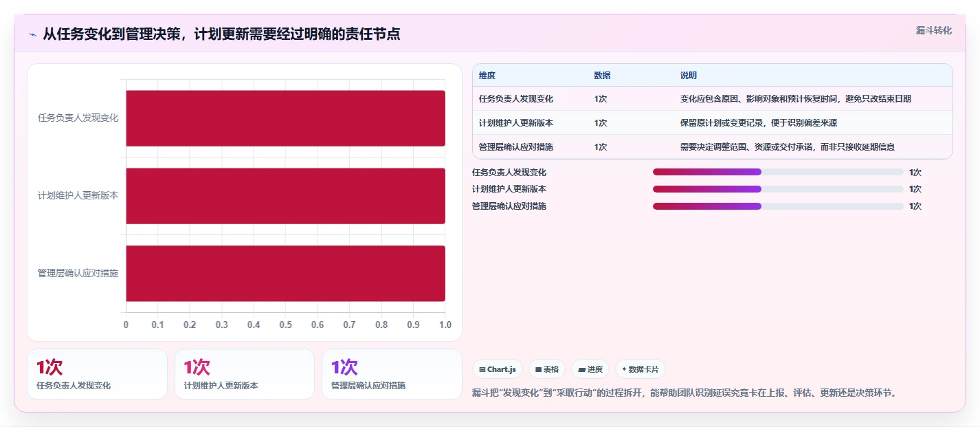Click y-axis label 计划维护人更新版本 in chart

click(78, 195)
